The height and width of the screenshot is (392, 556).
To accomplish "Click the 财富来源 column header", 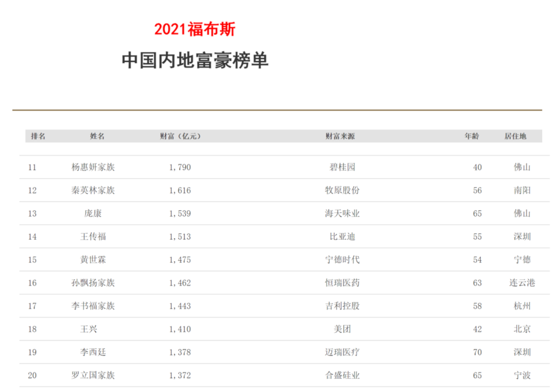I will [340, 135].
